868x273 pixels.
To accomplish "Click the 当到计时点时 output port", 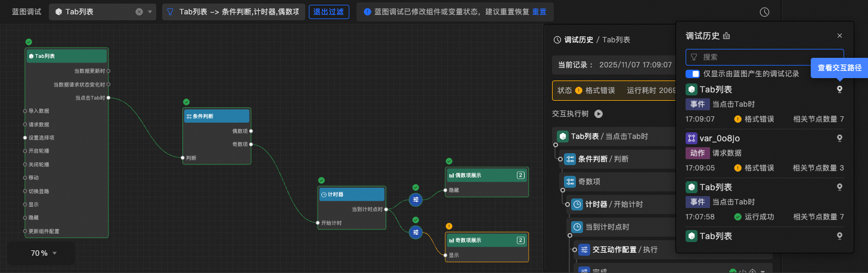I will click(386, 209).
